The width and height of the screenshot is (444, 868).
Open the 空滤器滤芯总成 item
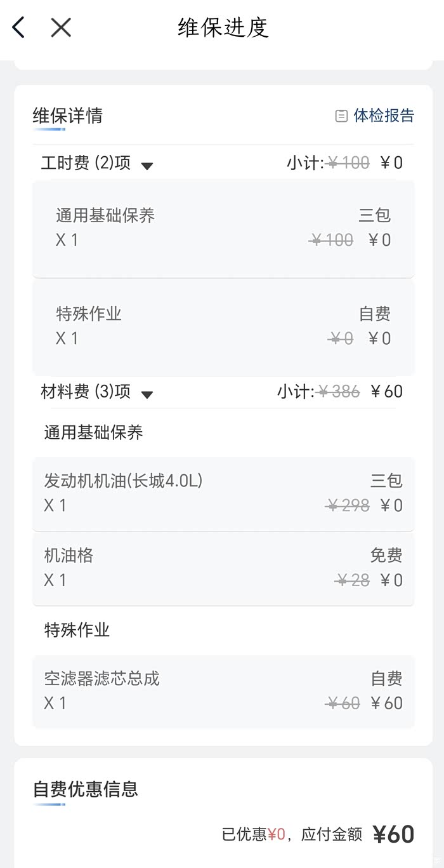click(x=223, y=691)
